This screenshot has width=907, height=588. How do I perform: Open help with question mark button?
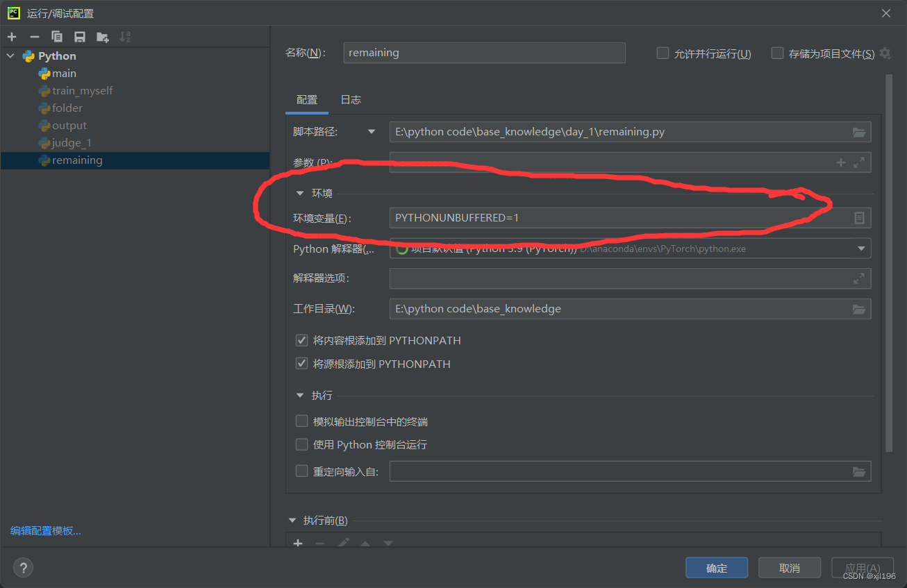click(x=23, y=567)
